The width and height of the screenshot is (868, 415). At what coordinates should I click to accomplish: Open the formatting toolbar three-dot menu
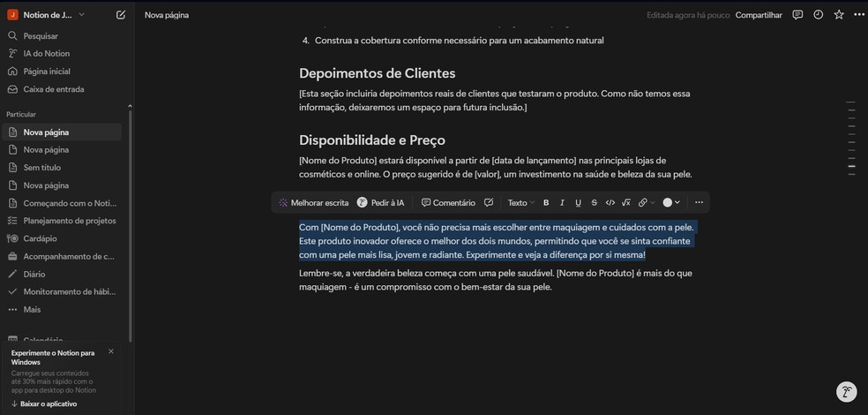click(x=699, y=203)
